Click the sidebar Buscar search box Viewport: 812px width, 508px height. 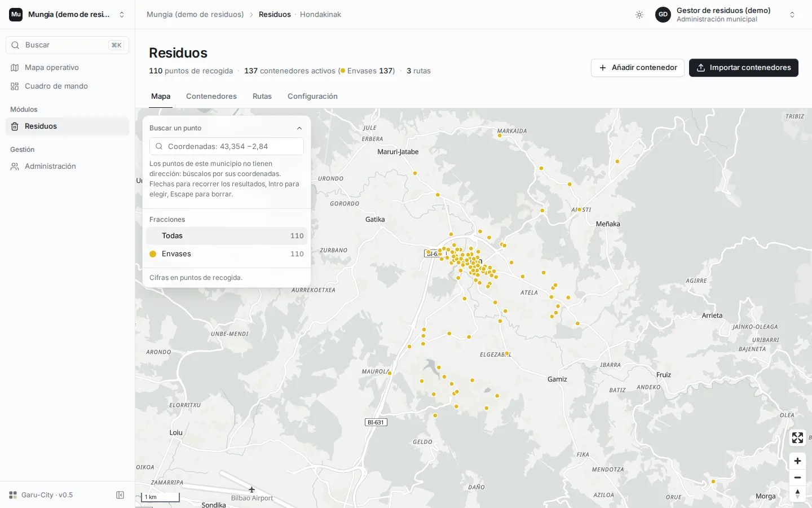coord(68,45)
